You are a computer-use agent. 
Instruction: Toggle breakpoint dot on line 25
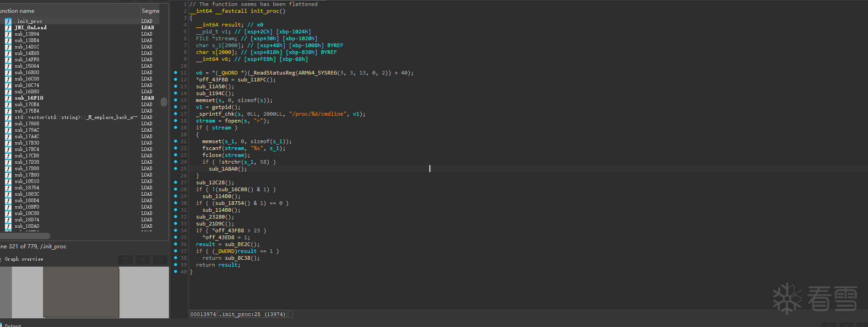175,169
